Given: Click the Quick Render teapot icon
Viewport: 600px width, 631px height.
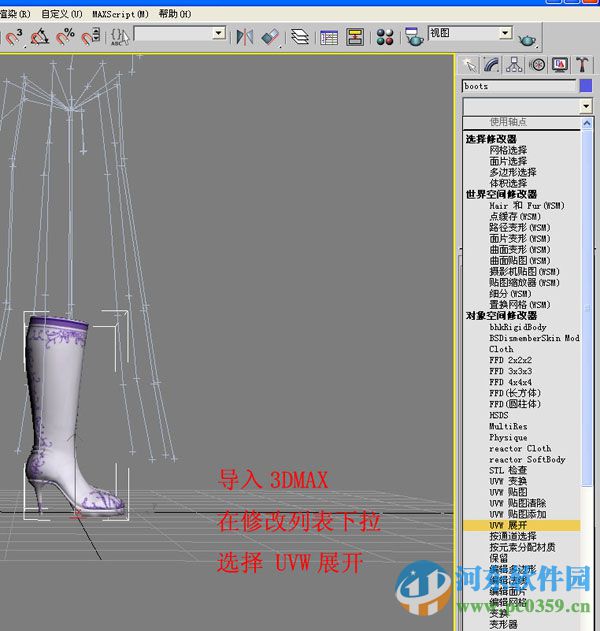Looking at the screenshot, I should (528, 39).
